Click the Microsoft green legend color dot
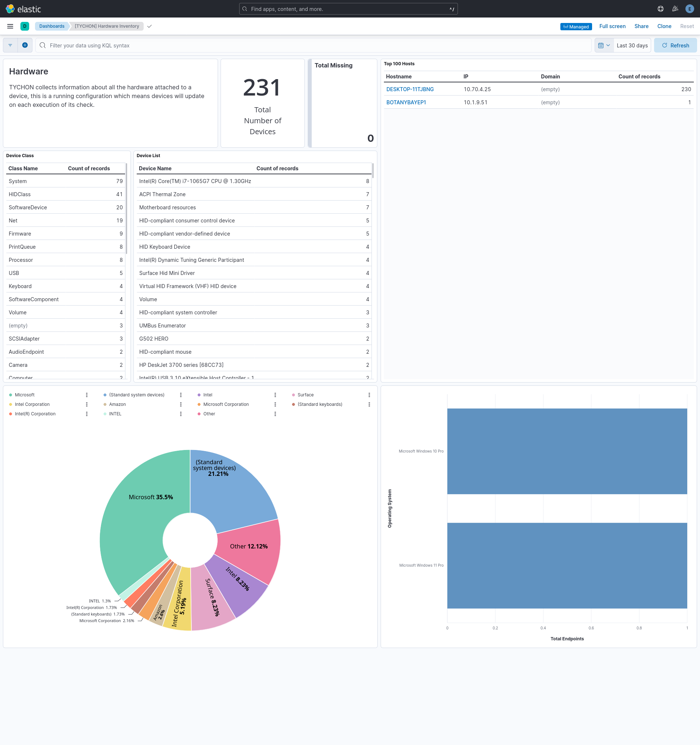 click(x=11, y=395)
